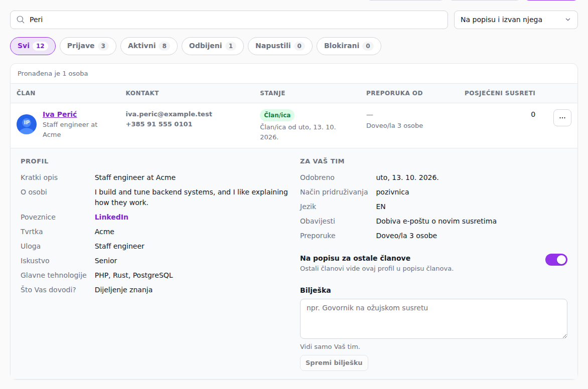Open the Iva Perić profile link
Screen dimensions: 588x389
60,114
